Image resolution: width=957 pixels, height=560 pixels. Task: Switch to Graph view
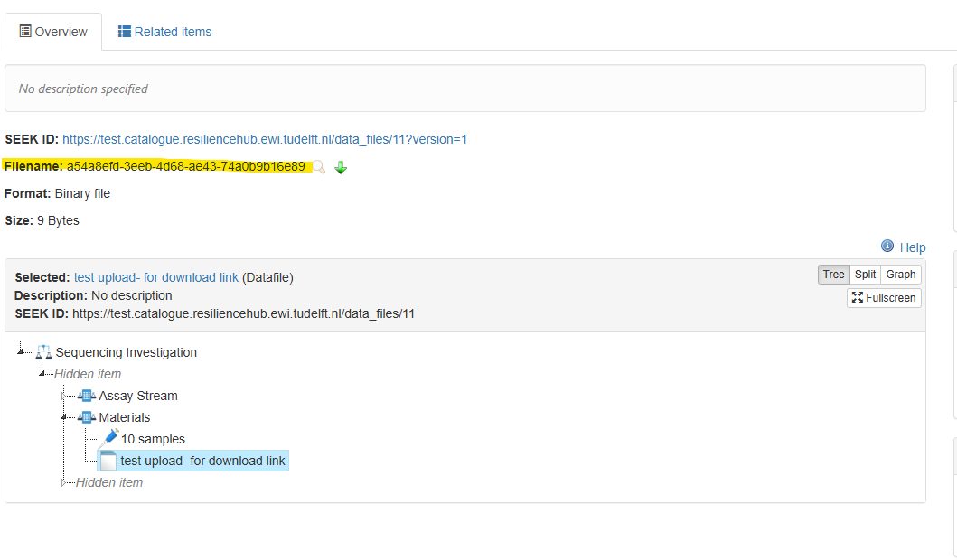click(901, 275)
